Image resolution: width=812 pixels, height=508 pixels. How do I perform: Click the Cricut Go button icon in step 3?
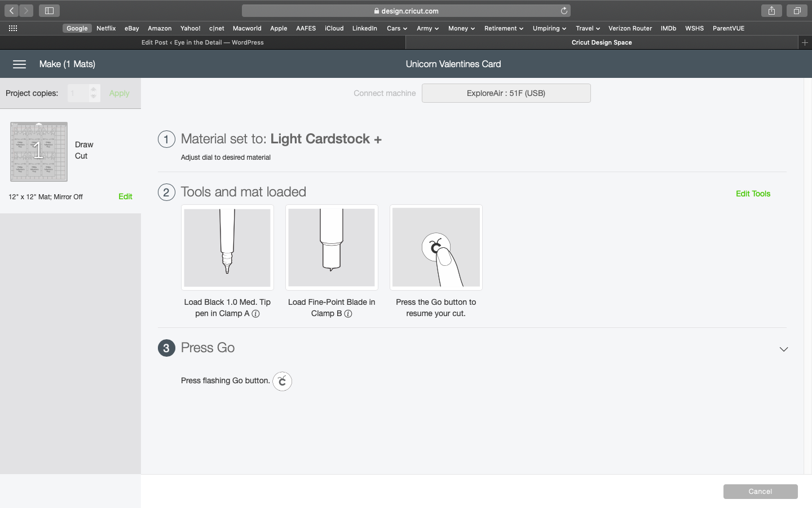click(282, 382)
